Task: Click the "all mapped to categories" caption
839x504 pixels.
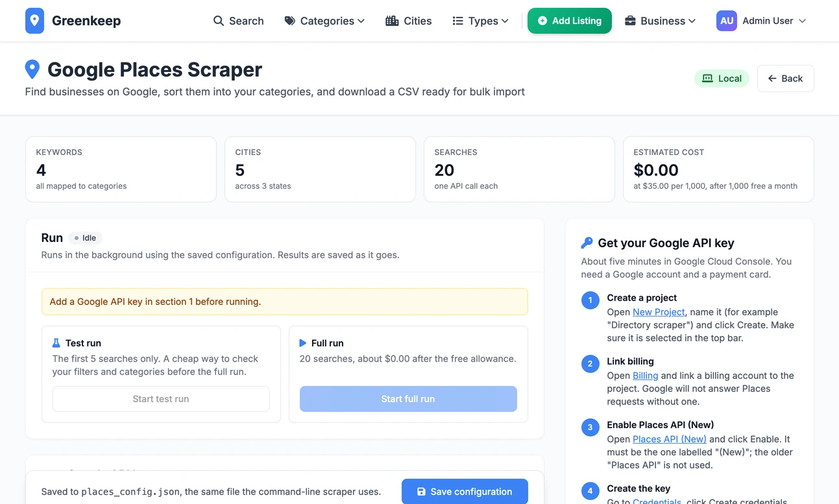Action: 82,186
